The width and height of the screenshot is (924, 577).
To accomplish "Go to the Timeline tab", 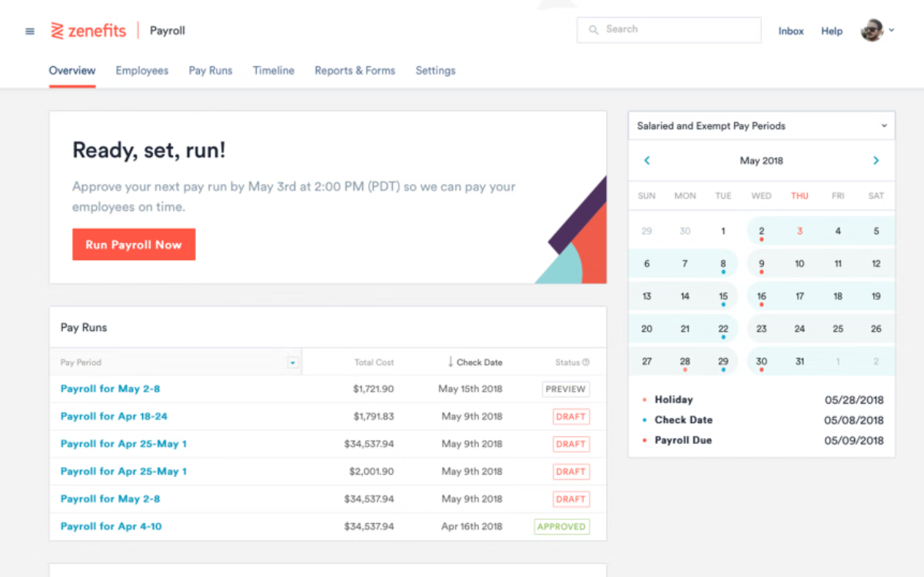I will pyautogui.click(x=273, y=70).
